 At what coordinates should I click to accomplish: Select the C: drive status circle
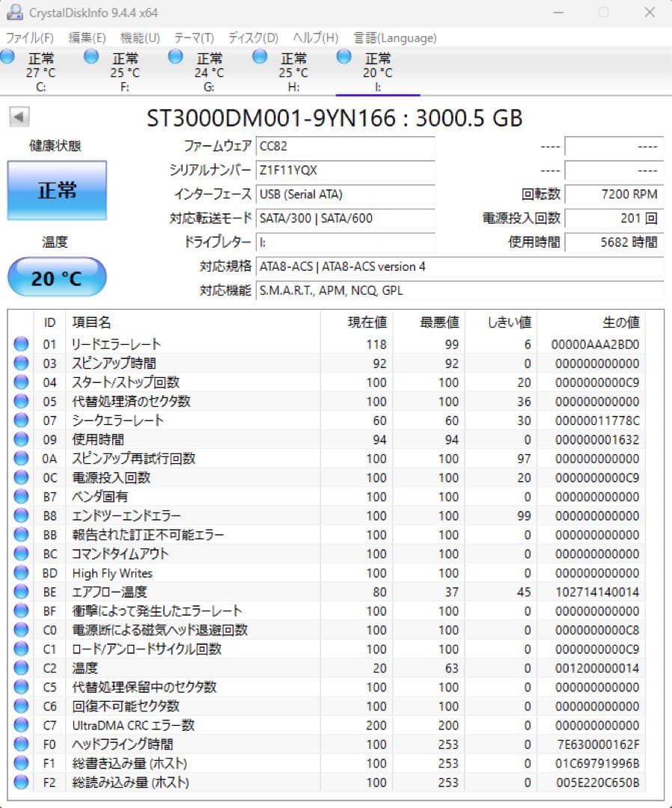coord(8,57)
